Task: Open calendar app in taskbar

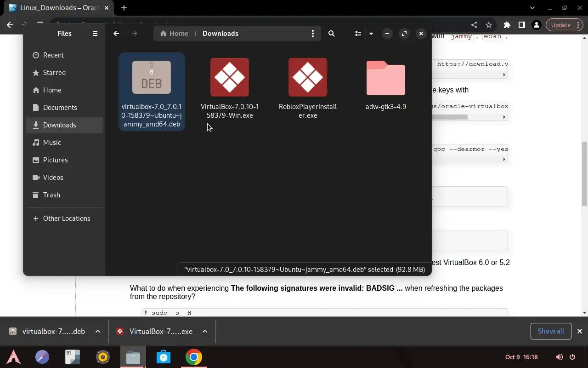Action: 72,357
